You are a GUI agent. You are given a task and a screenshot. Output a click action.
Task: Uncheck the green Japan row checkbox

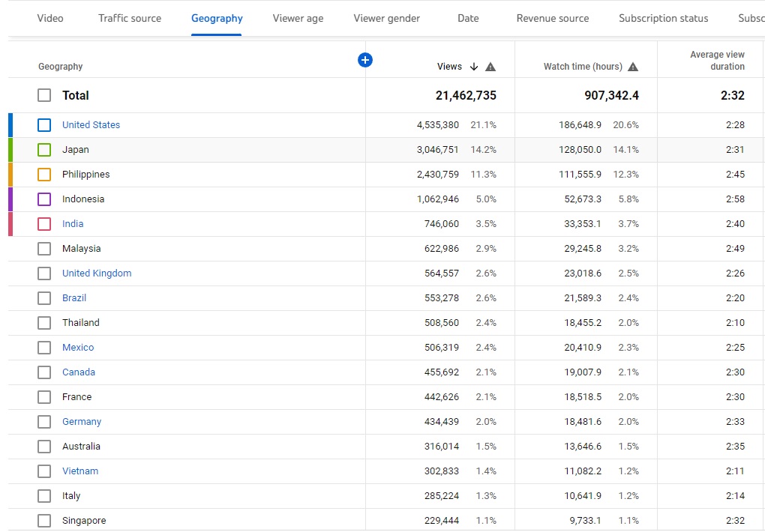(44, 150)
